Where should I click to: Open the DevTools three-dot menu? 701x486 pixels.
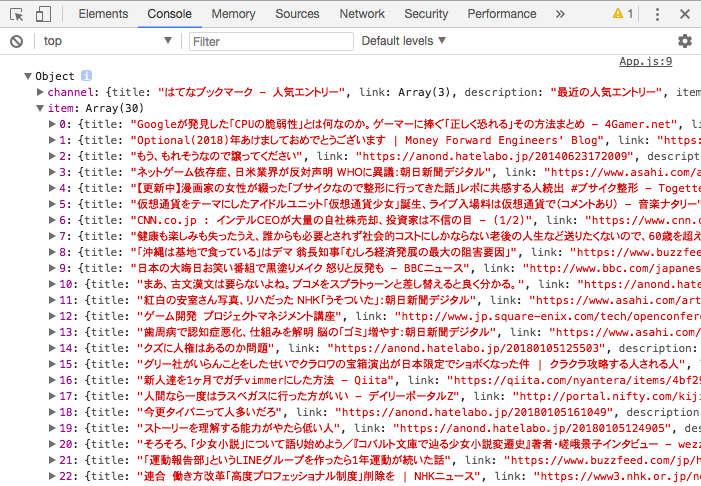click(x=657, y=14)
